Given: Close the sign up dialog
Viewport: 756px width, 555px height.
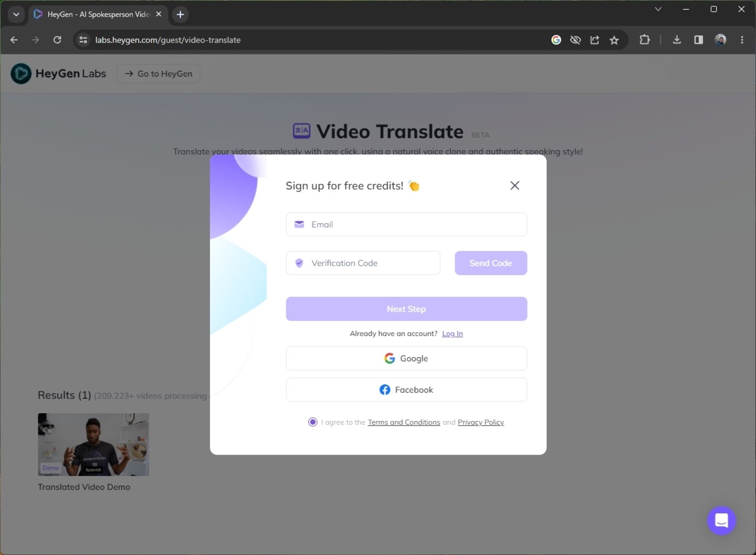Looking at the screenshot, I should coord(514,185).
